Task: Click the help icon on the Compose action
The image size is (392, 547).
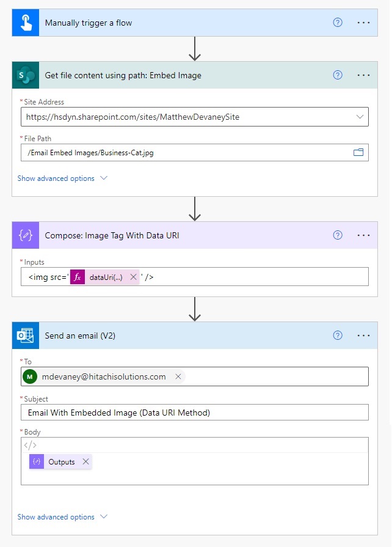Action: [337, 235]
